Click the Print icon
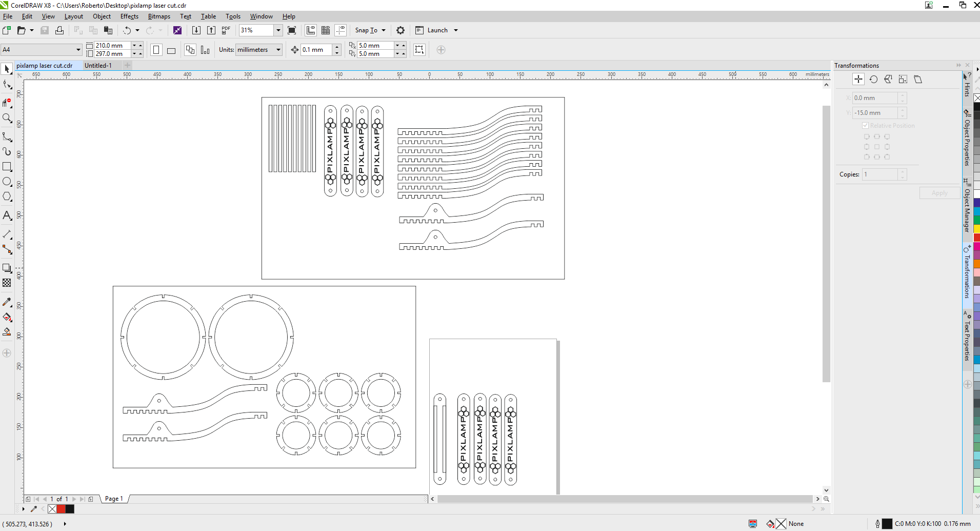The height and width of the screenshot is (531, 980). (59, 30)
